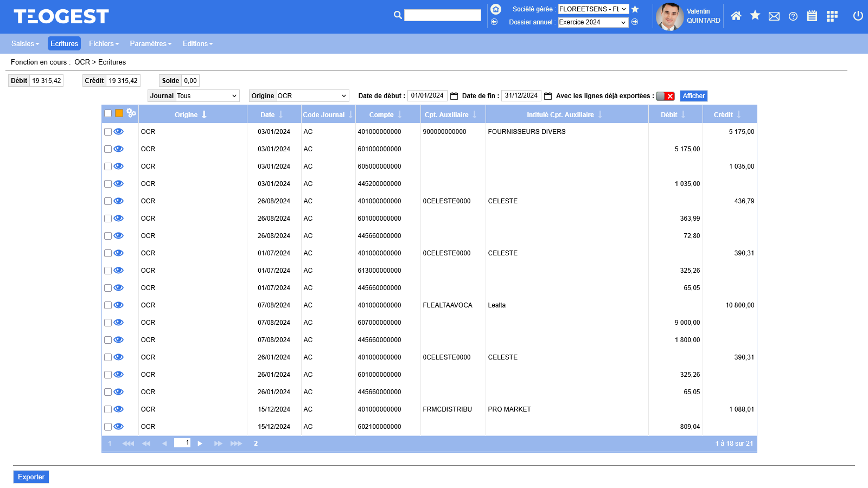Open the Paramètres menu

(x=150, y=44)
